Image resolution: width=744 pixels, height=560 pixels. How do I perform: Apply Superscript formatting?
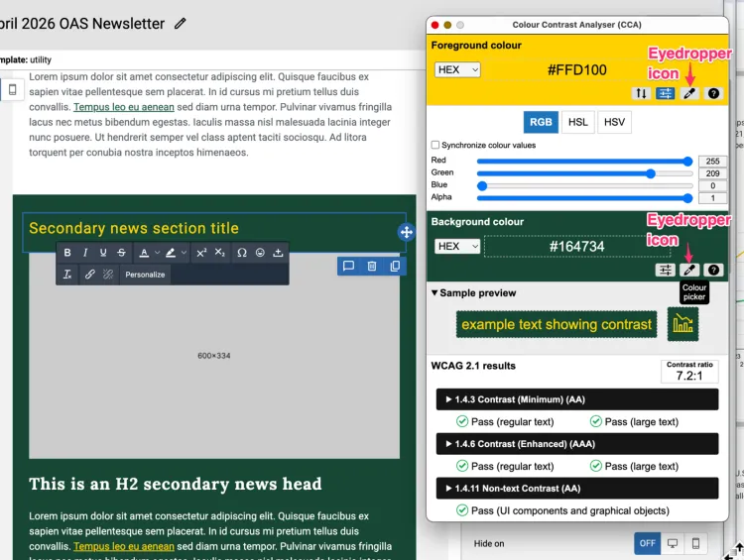coord(201,253)
